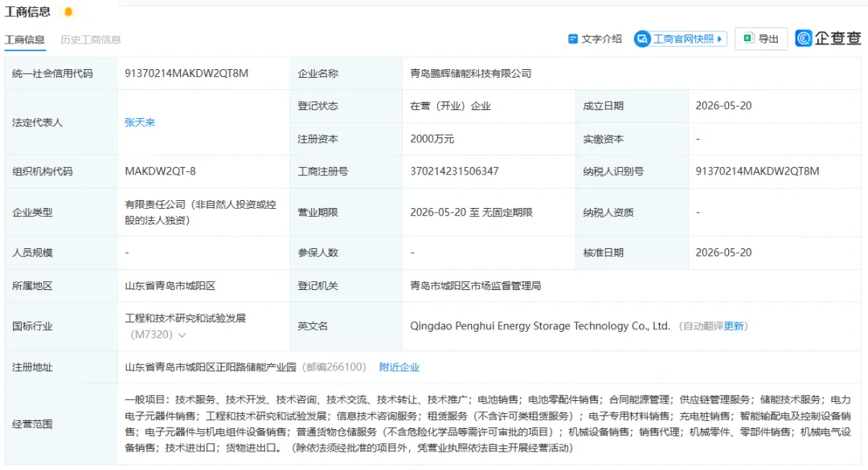
Task: Click the 英文名 label
Action: [313, 326]
